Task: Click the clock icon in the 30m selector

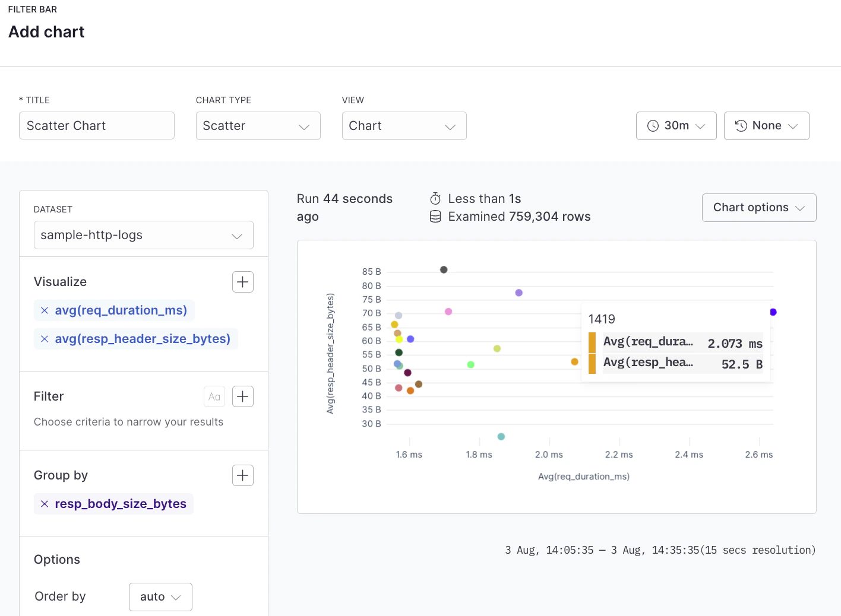Action: click(653, 125)
